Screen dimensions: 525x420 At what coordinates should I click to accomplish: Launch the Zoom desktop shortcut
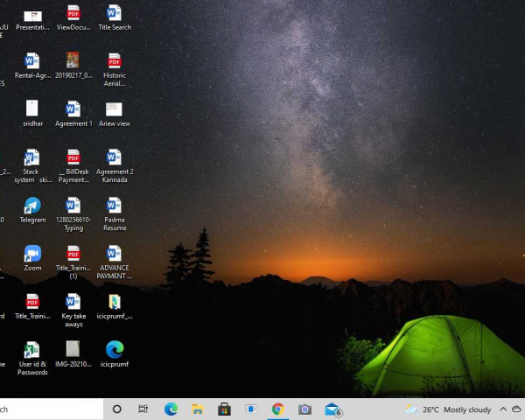click(x=32, y=255)
